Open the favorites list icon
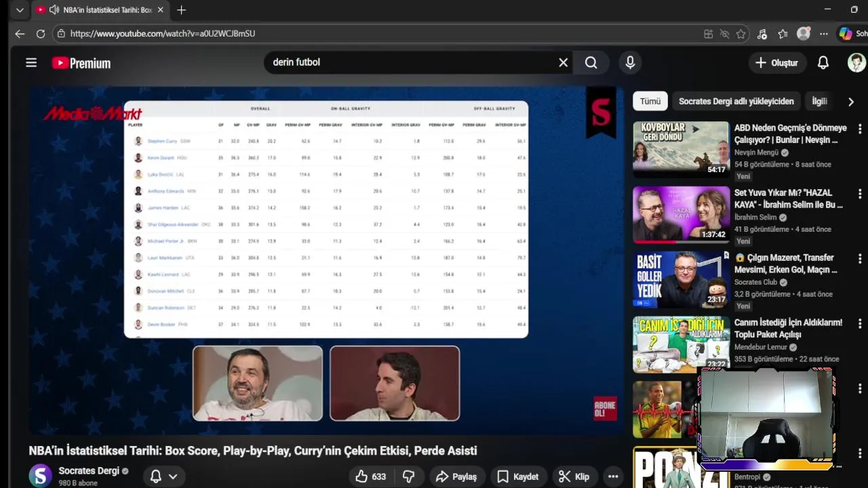Viewport: 868px width, 488px height. click(783, 34)
